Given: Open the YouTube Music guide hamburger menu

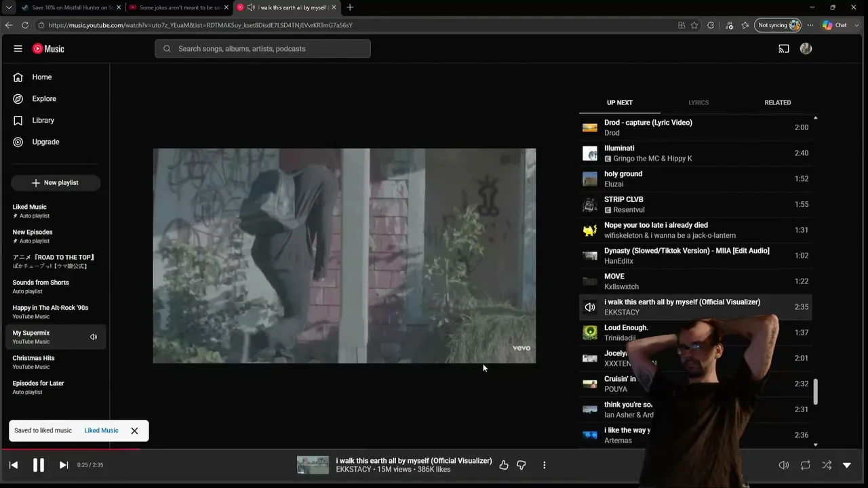Looking at the screenshot, I should 18,49.
